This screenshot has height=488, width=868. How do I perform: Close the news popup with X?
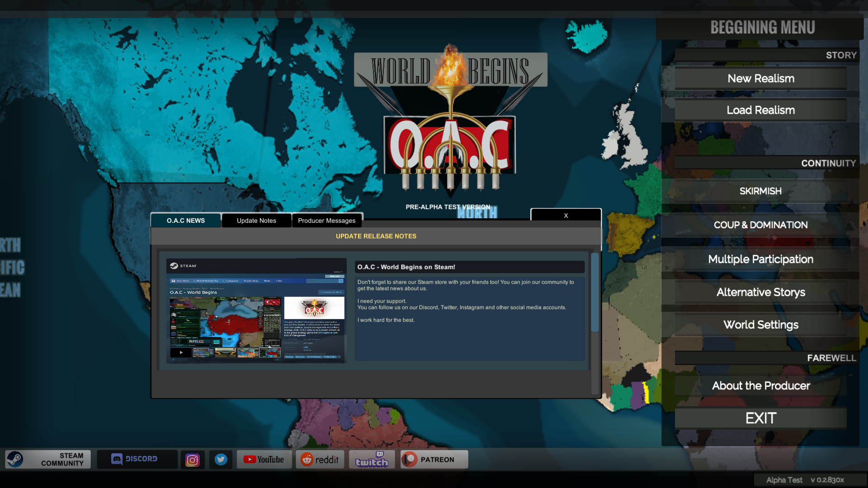566,216
